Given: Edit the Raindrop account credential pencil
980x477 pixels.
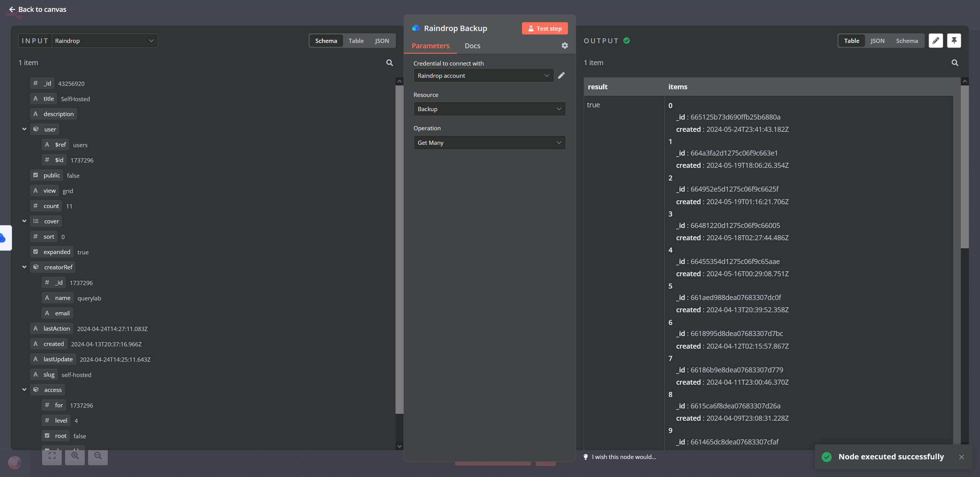Looking at the screenshot, I should click(x=561, y=75).
